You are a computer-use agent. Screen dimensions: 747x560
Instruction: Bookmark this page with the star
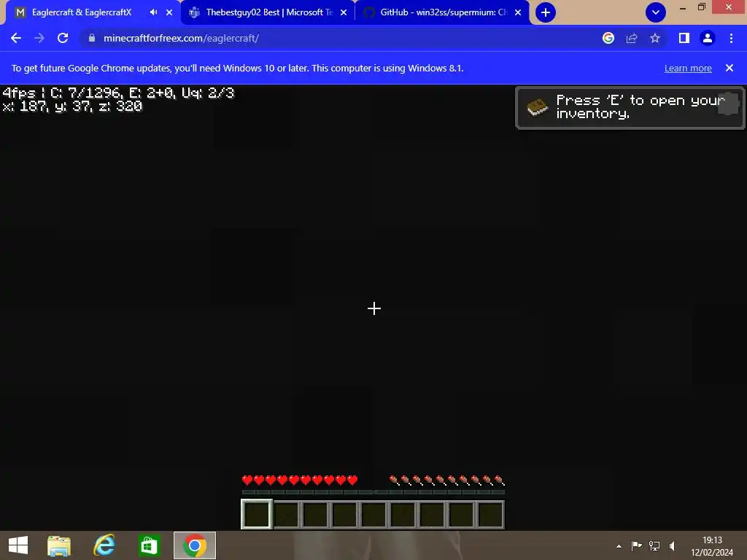(655, 38)
